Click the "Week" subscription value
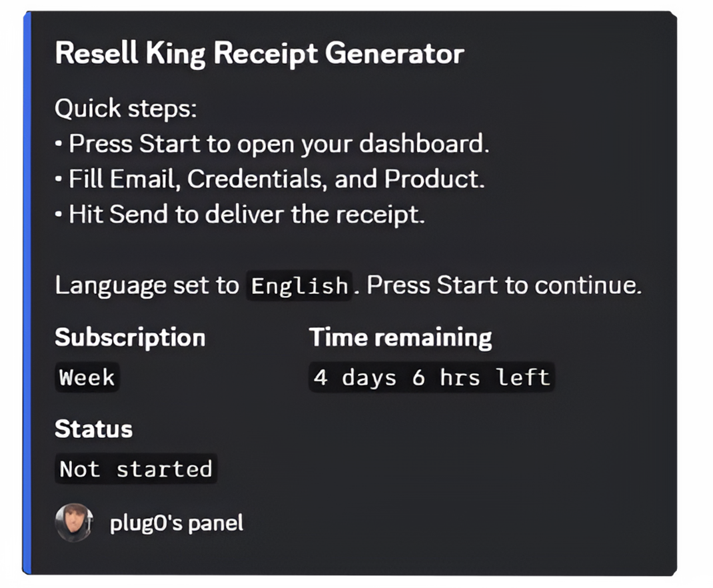 (x=87, y=378)
